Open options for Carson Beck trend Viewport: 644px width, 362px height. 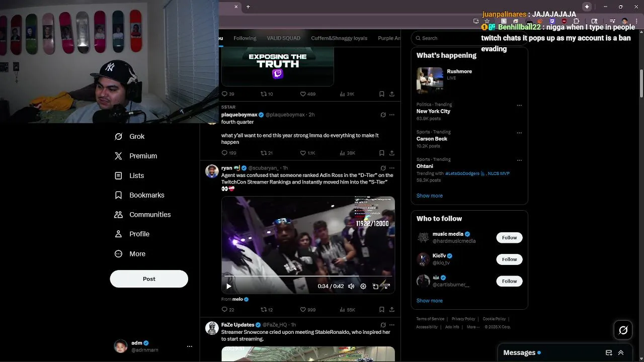(x=519, y=133)
